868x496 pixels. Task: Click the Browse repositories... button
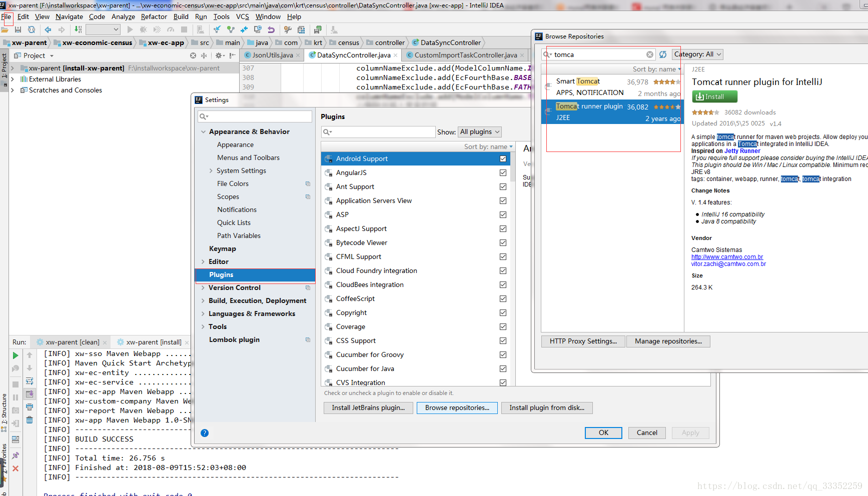point(457,408)
